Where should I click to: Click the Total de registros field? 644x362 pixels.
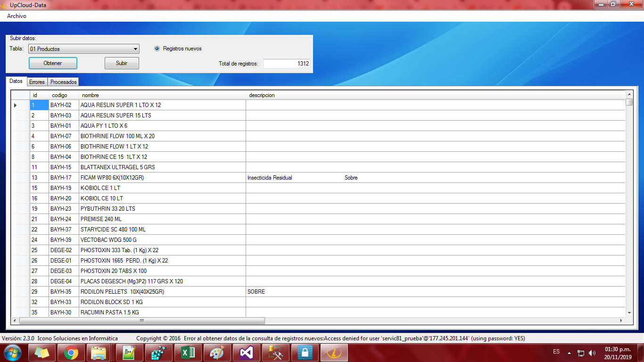click(x=286, y=64)
